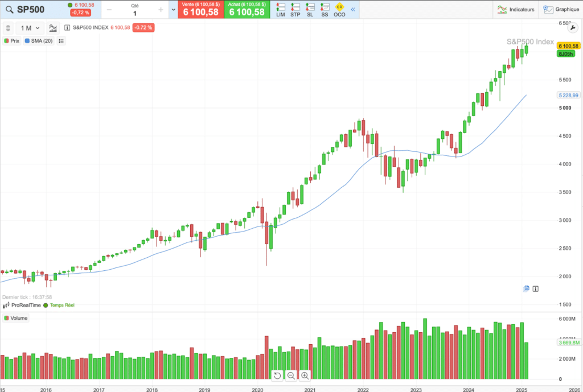Collapse order toolbar with double chevron
The width and height of the screenshot is (583, 392).
[x=353, y=9]
